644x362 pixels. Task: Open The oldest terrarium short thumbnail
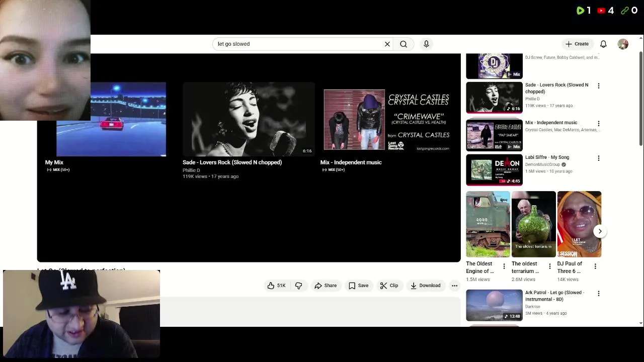[x=533, y=224]
